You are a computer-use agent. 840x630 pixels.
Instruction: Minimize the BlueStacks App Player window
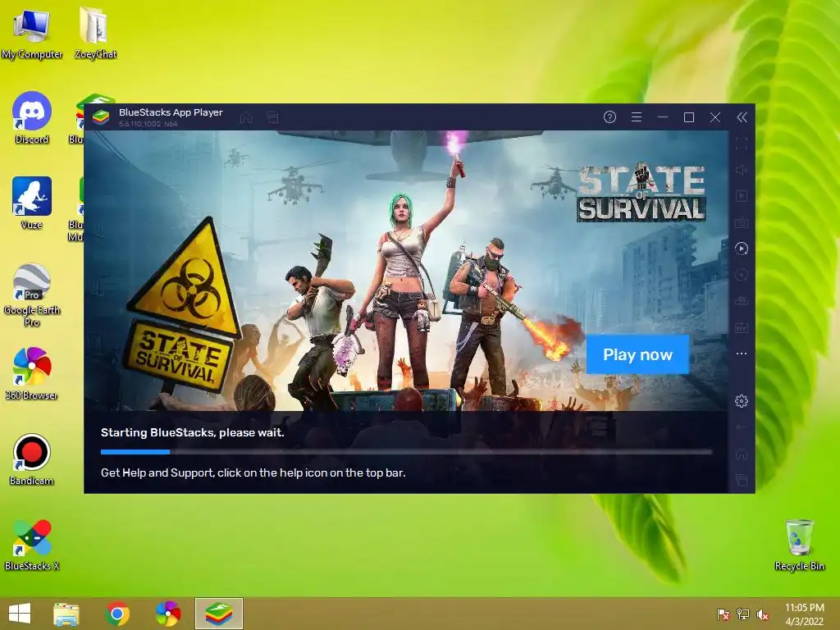663,117
